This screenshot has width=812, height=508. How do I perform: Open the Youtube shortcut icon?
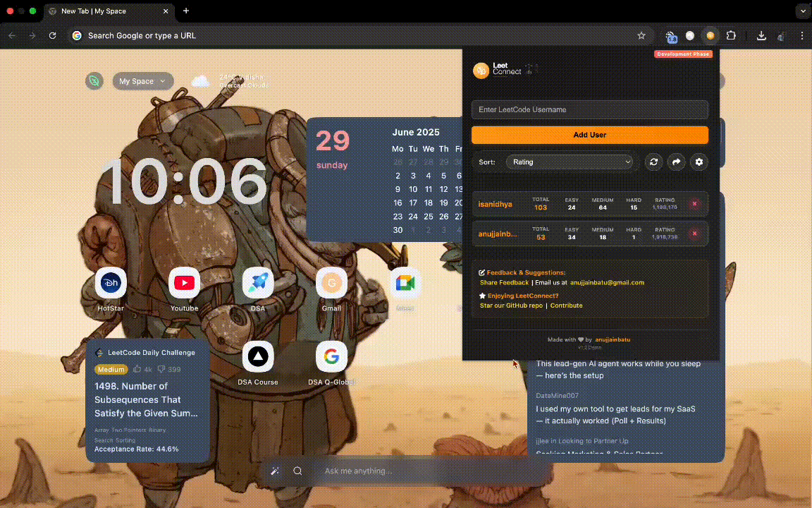pos(185,283)
